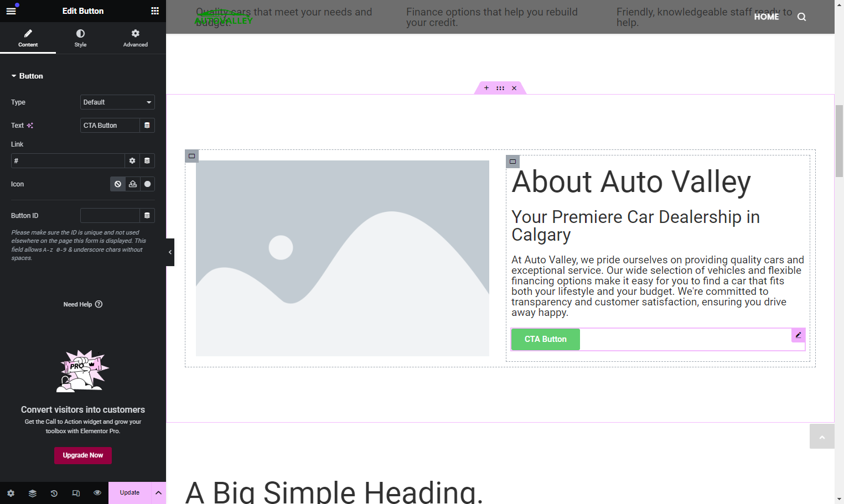Screen dimensions: 844x504
Task: Click the image placeholder widget
Action: coord(343,258)
